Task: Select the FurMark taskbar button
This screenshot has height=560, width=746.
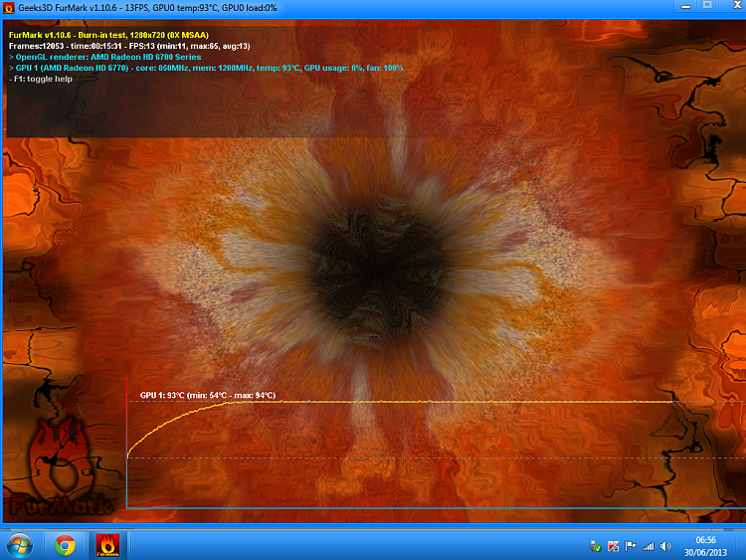Action: 107,545
